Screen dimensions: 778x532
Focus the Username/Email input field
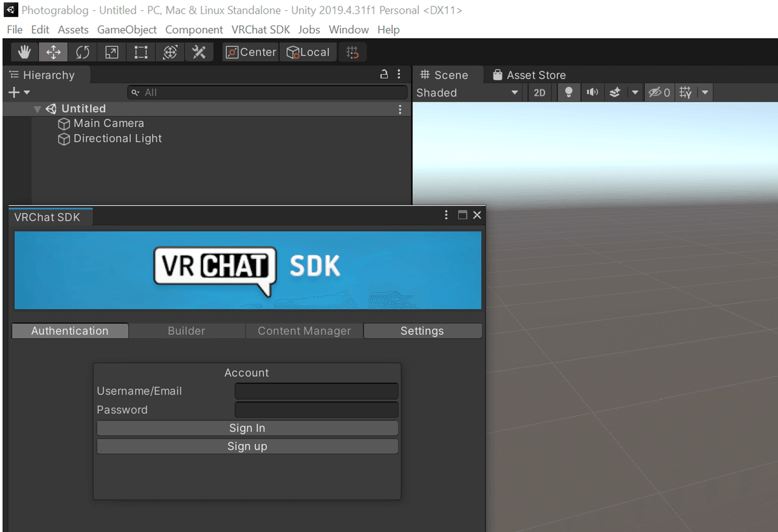[316, 391]
